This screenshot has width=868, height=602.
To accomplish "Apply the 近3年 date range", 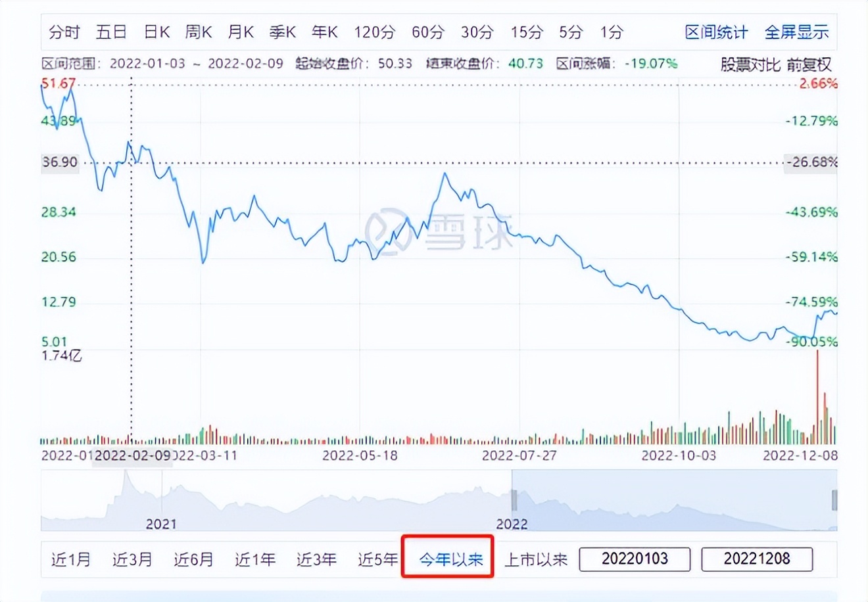I will pos(318,559).
